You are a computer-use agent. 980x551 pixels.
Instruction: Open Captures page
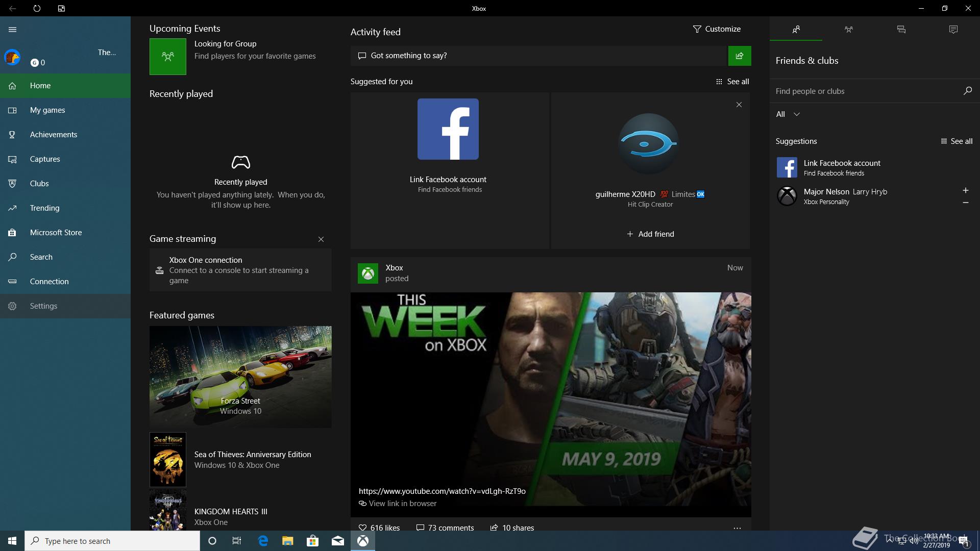click(65, 159)
